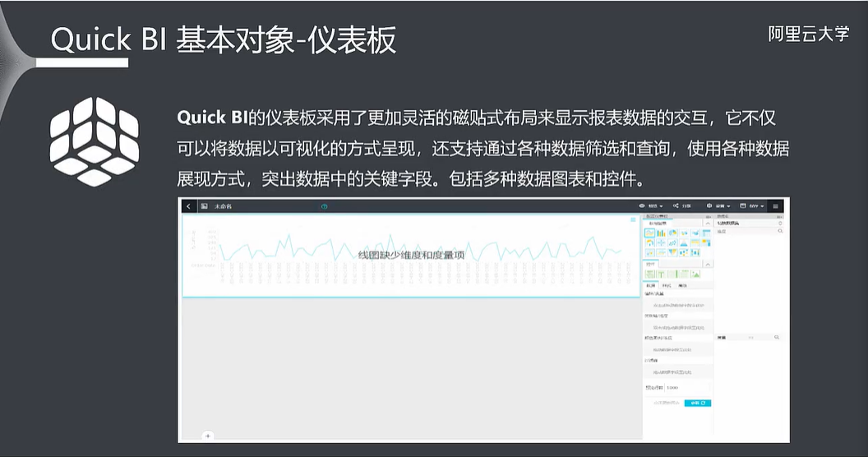Collapse the controls section chevron
This screenshot has height=457, width=868.
708,265
